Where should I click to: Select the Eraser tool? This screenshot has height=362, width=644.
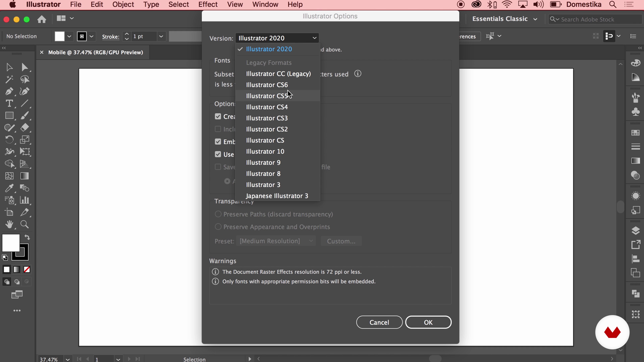24,127
